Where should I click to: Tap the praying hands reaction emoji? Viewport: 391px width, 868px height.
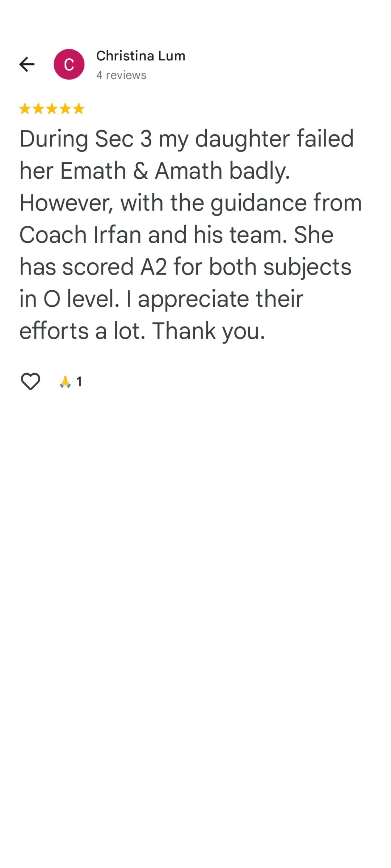(x=65, y=382)
